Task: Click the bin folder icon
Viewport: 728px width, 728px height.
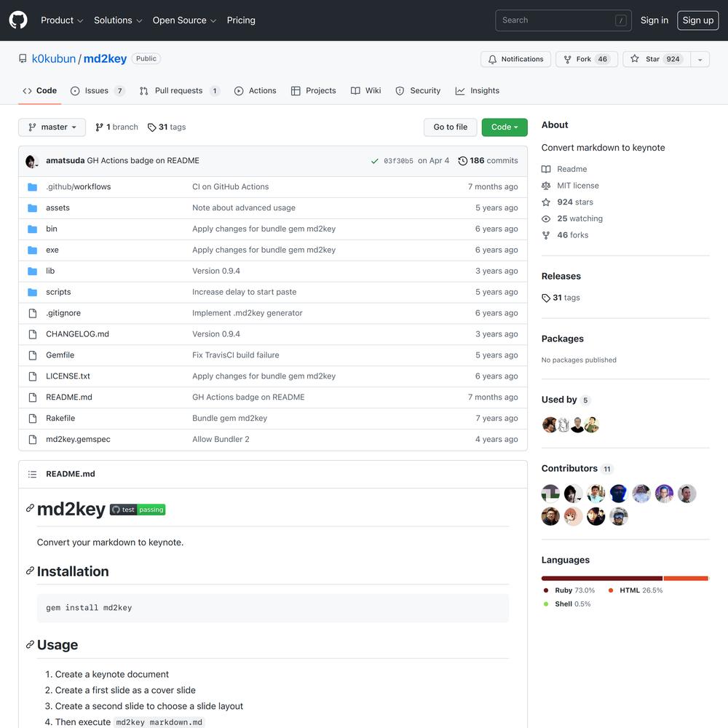Action: 33,229
